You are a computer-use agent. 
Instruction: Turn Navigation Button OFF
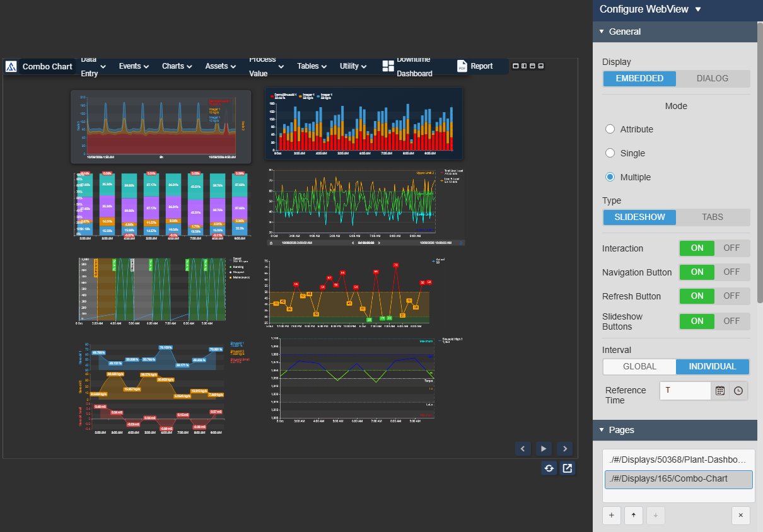pos(732,272)
